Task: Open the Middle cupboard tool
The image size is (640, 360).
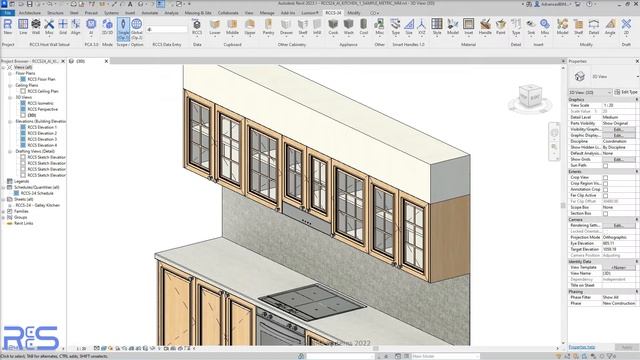Action: (232, 27)
